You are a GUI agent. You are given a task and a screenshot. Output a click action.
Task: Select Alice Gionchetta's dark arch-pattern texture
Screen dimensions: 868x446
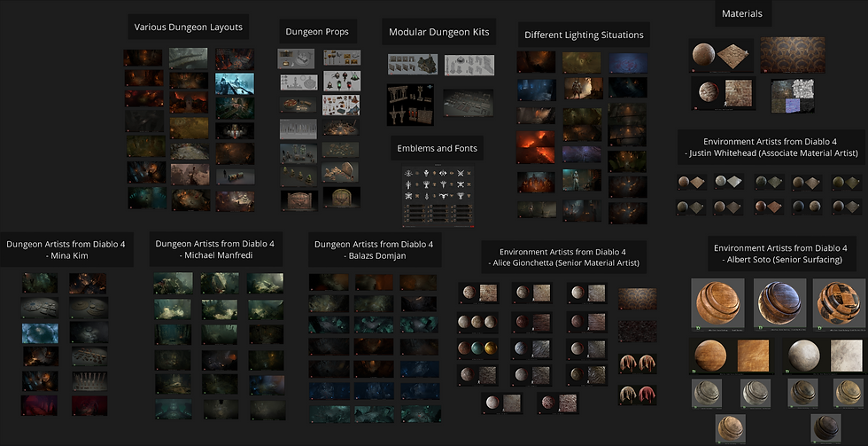(637, 299)
